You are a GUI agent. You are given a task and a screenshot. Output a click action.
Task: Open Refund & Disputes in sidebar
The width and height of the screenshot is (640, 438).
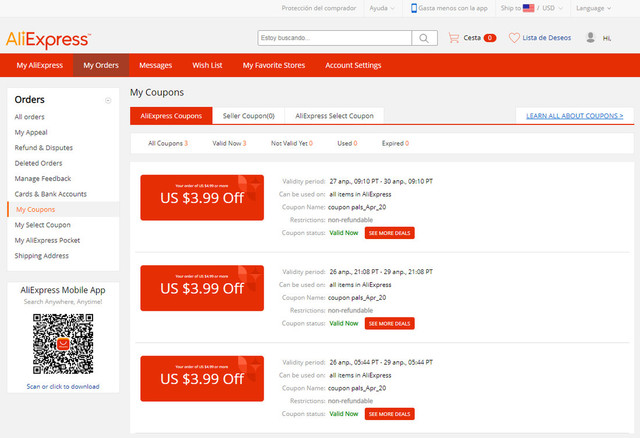click(x=44, y=148)
